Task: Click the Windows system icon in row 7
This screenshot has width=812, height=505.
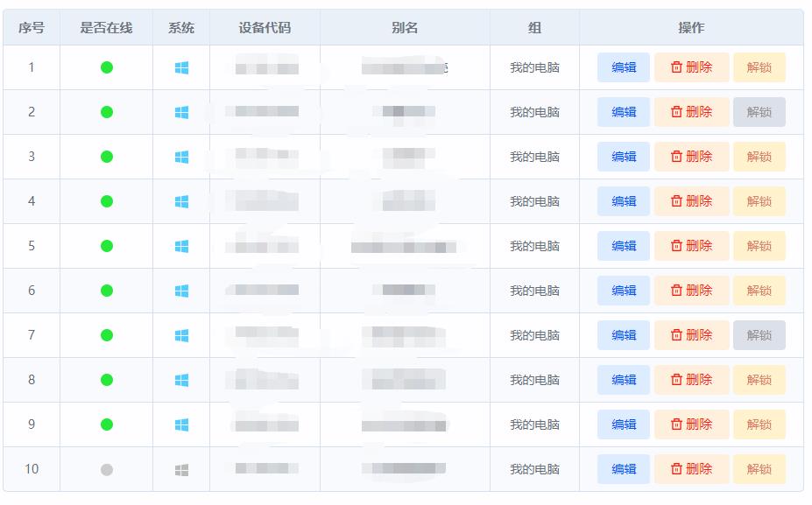Action: click(182, 336)
